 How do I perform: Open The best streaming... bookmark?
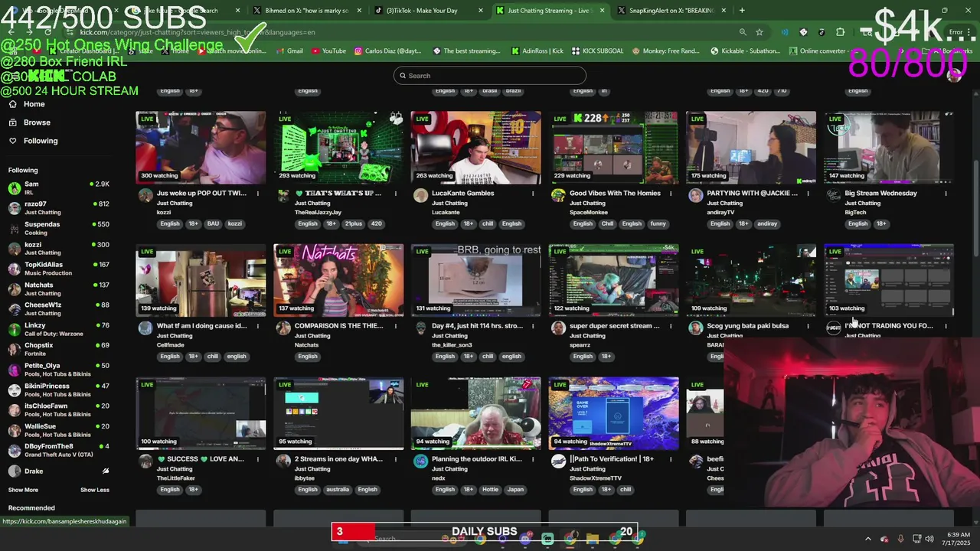[466, 51]
